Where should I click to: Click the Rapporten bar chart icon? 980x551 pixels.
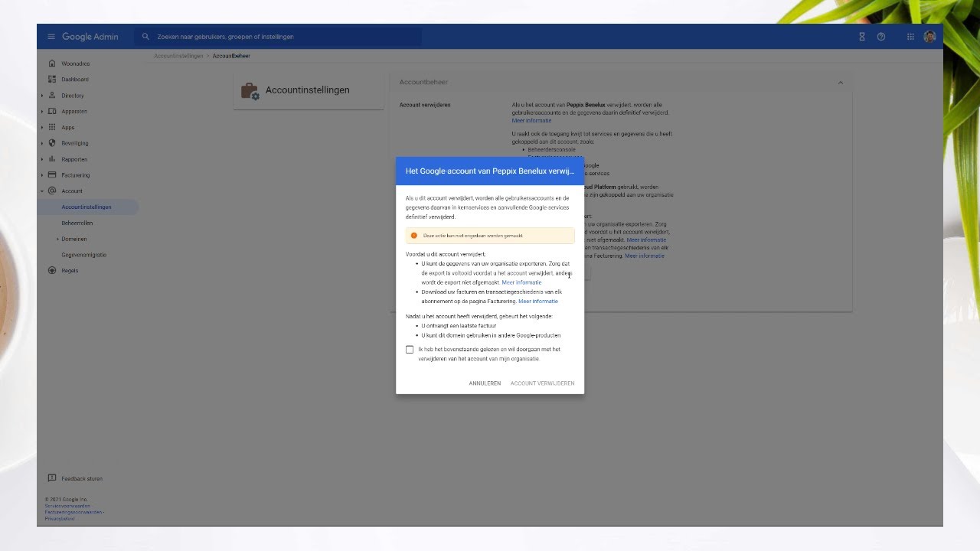coord(52,159)
